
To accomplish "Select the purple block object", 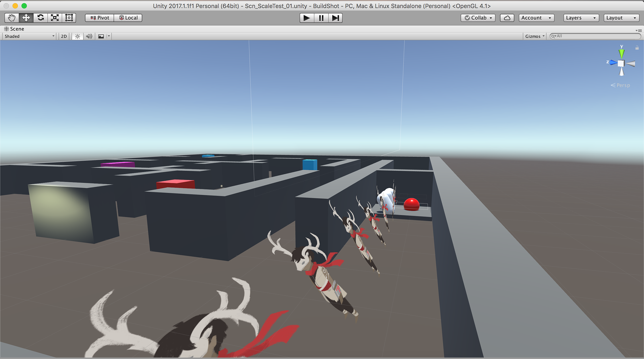I will tap(118, 164).
